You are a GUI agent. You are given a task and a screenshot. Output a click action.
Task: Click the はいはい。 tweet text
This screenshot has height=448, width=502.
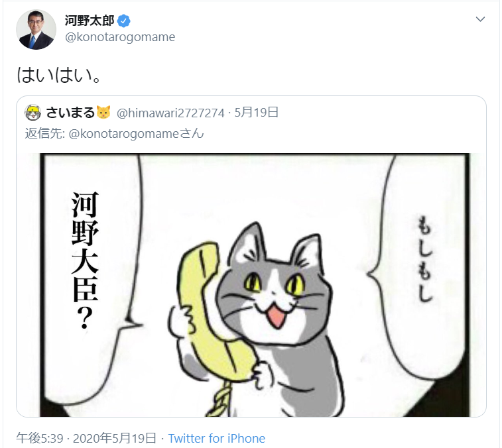click(x=59, y=75)
